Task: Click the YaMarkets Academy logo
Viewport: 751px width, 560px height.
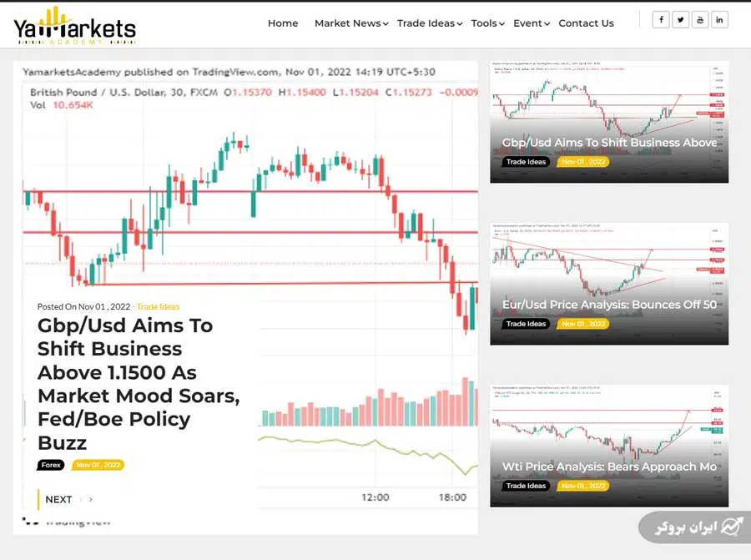Action: click(x=74, y=26)
